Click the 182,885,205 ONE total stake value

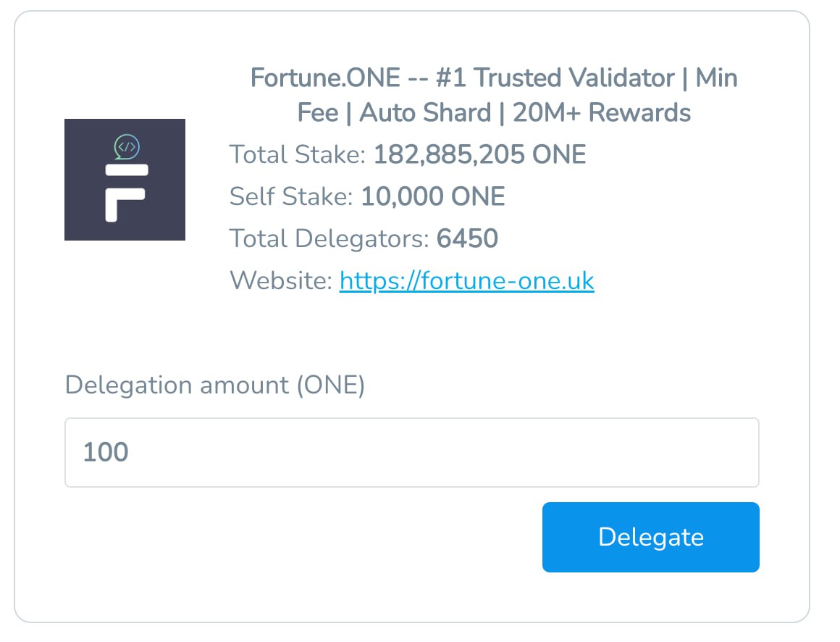[479, 154]
